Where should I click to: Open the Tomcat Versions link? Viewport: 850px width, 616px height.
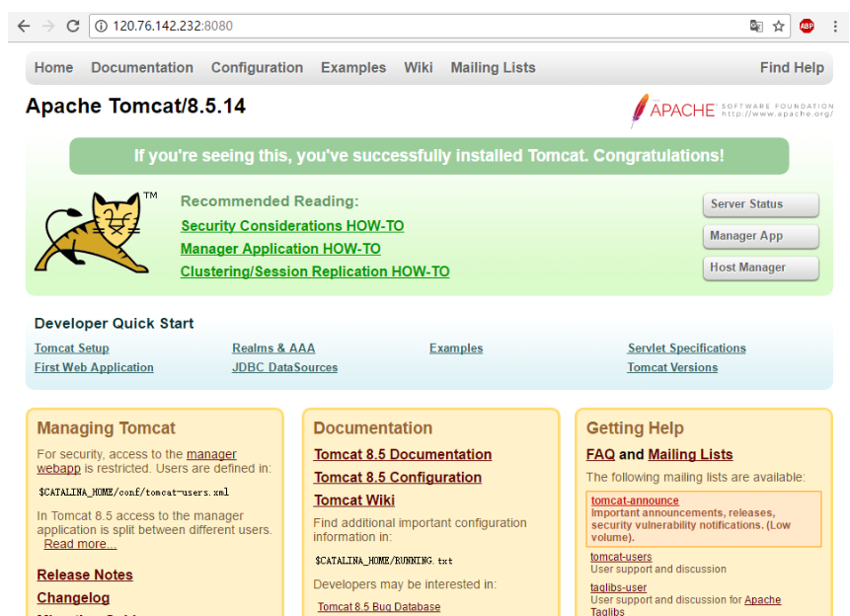(672, 367)
